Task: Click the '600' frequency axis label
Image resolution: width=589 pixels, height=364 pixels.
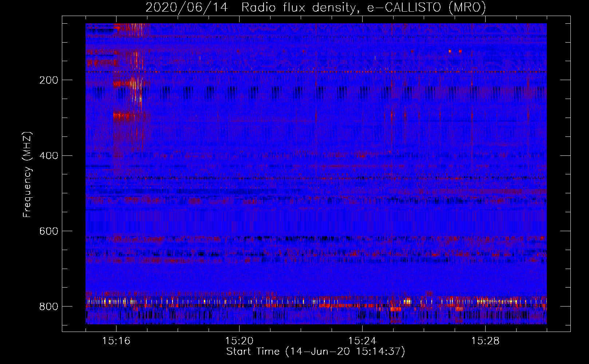Action: click(49, 231)
